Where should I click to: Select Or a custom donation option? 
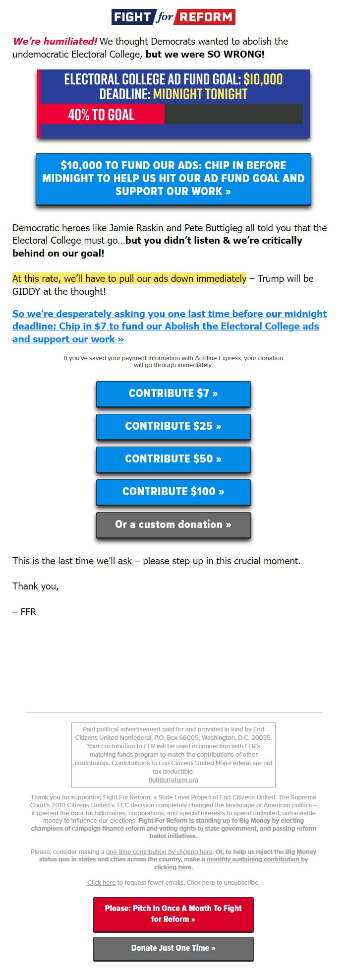point(173,524)
